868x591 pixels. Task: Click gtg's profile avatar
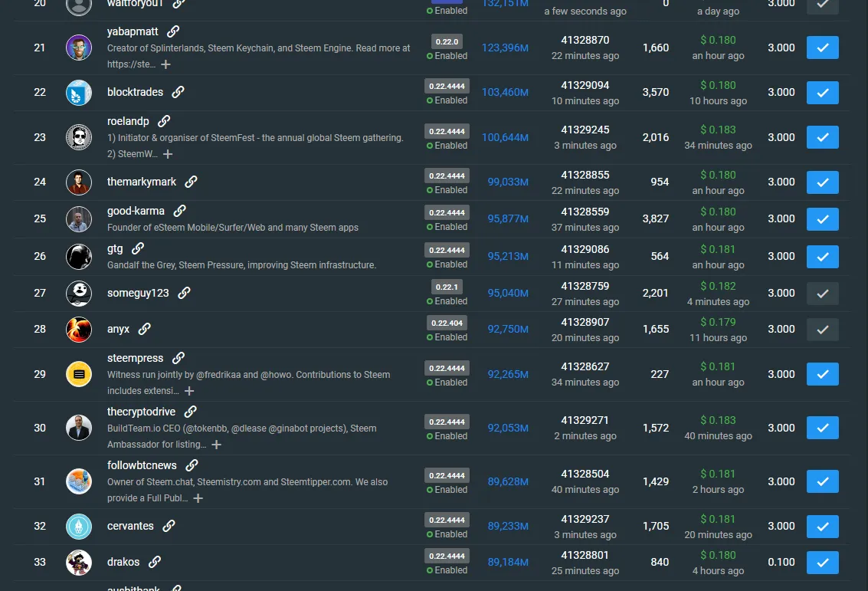(x=79, y=257)
